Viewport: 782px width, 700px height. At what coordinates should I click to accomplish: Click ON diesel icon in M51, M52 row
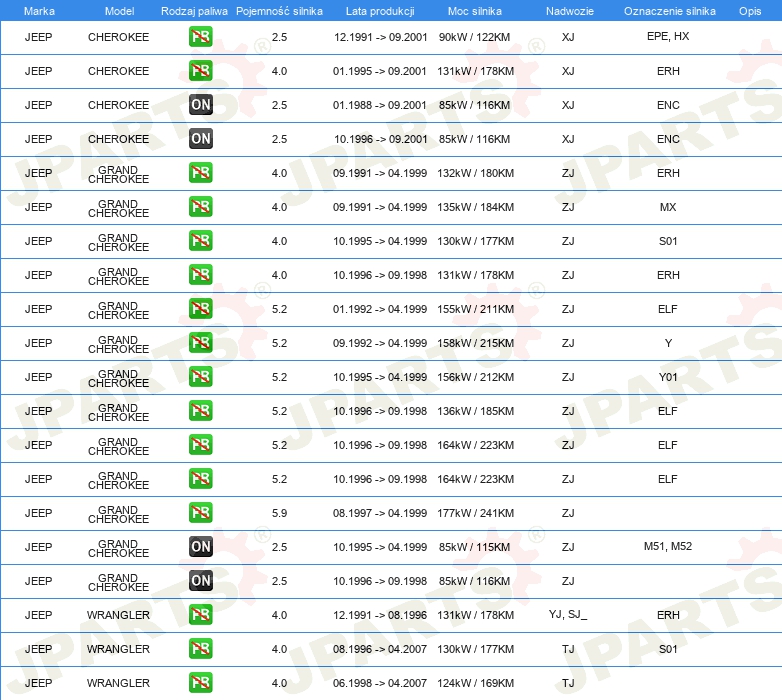(x=200, y=547)
